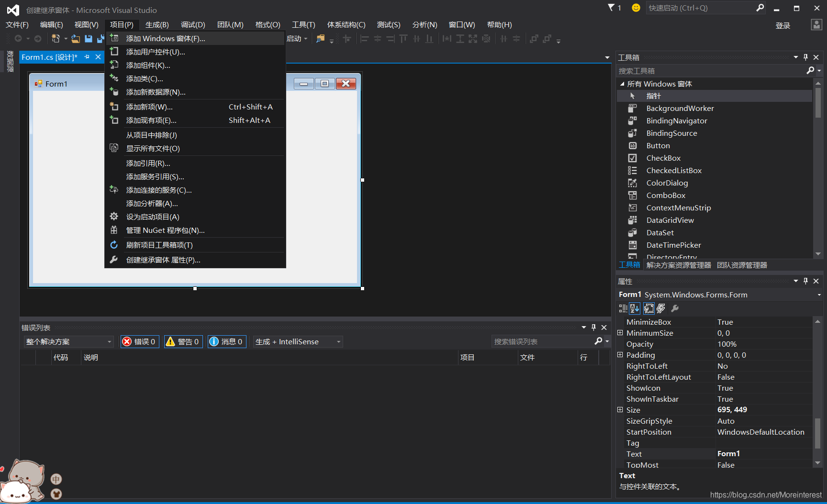The image size is (827, 504).
Task: Click the notifications flag icon
Action: pos(612,8)
